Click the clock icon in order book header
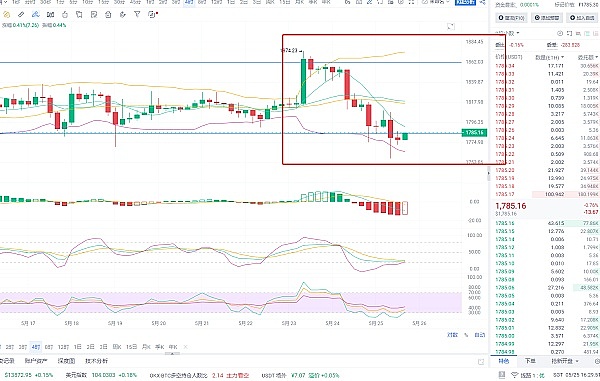Viewport: 600px width, 381px height. tap(560, 33)
